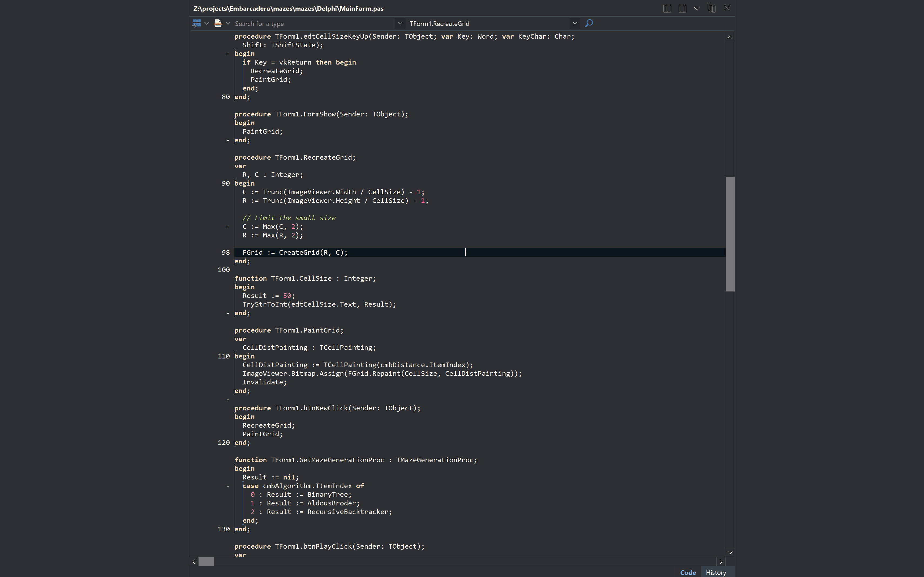924x577 pixels.
Task: Click the magnifier search icon in navigation bar
Action: (589, 23)
